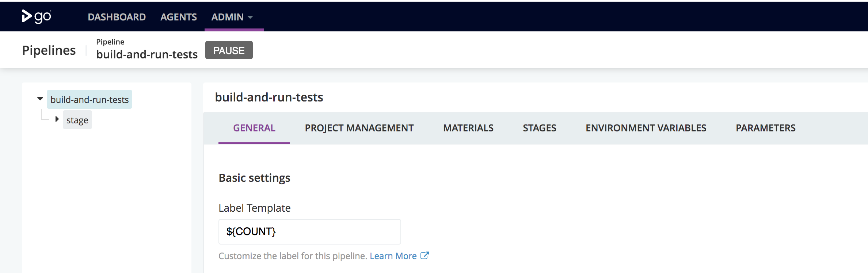Follow the Learn More link
Screen dimensions: 868x273
pos(393,256)
